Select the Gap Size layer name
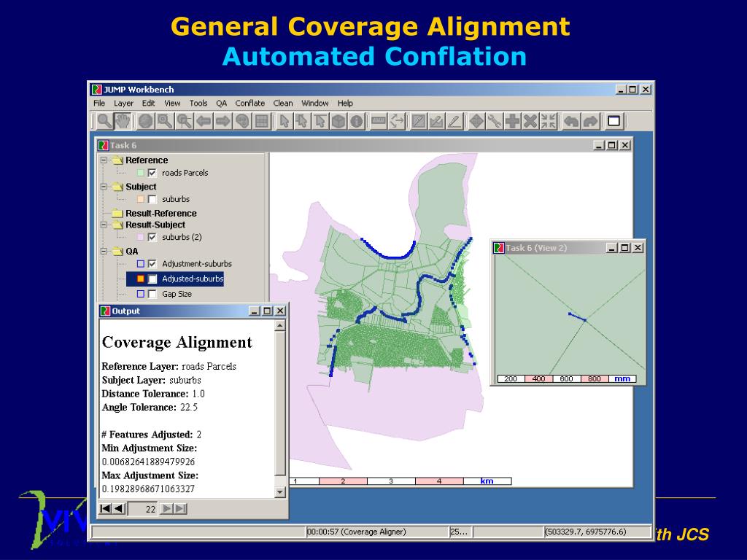 pos(177,295)
